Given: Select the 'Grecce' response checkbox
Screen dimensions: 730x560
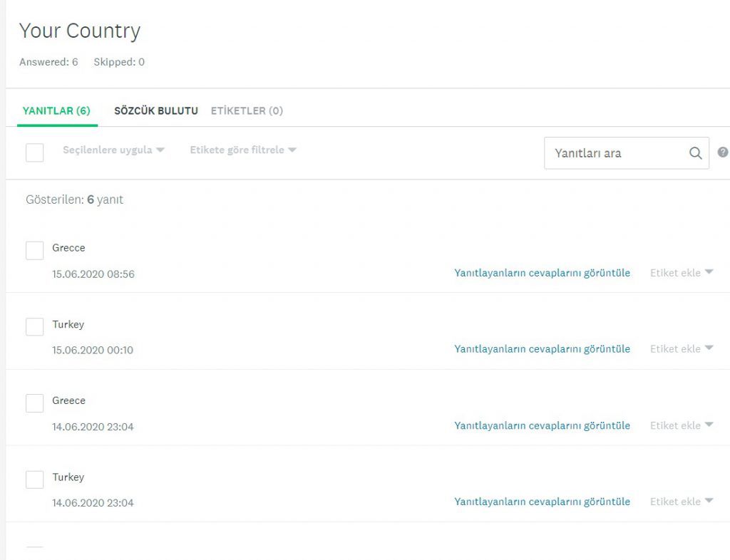Looking at the screenshot, I should click(34, 250).
